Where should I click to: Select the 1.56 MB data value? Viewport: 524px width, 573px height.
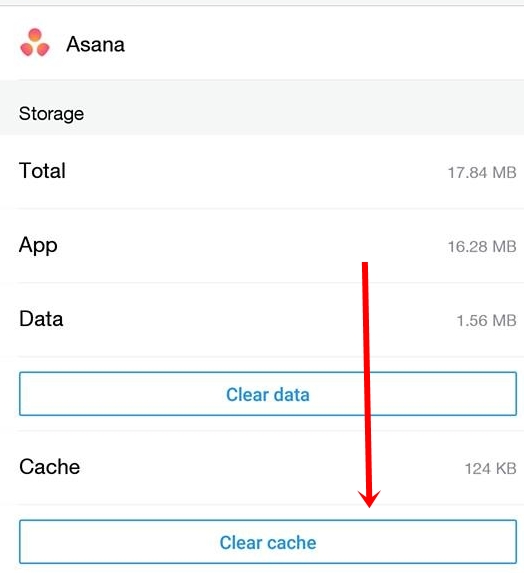tap(486, 321)
